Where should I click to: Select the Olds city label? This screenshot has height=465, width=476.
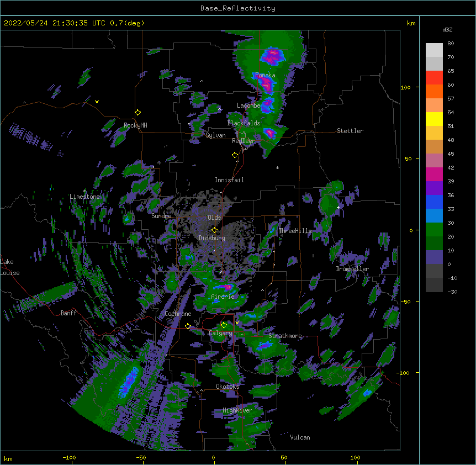tap(214, 218)
